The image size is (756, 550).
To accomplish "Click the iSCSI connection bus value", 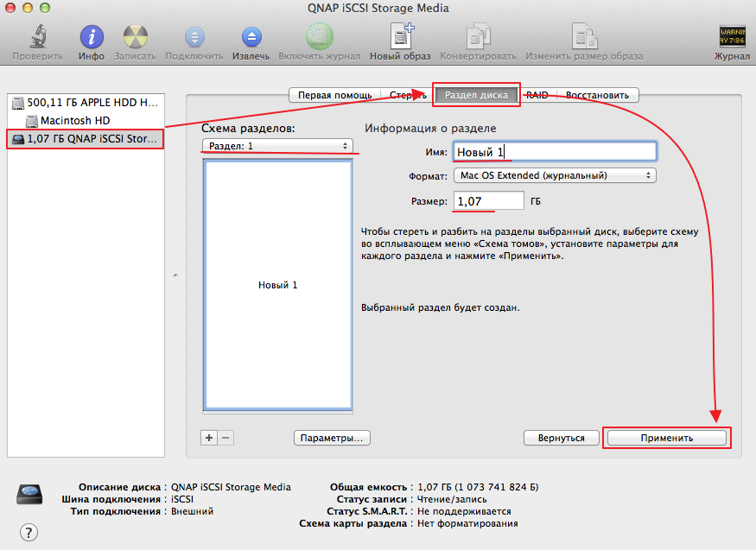I will (x=182, y=499).
